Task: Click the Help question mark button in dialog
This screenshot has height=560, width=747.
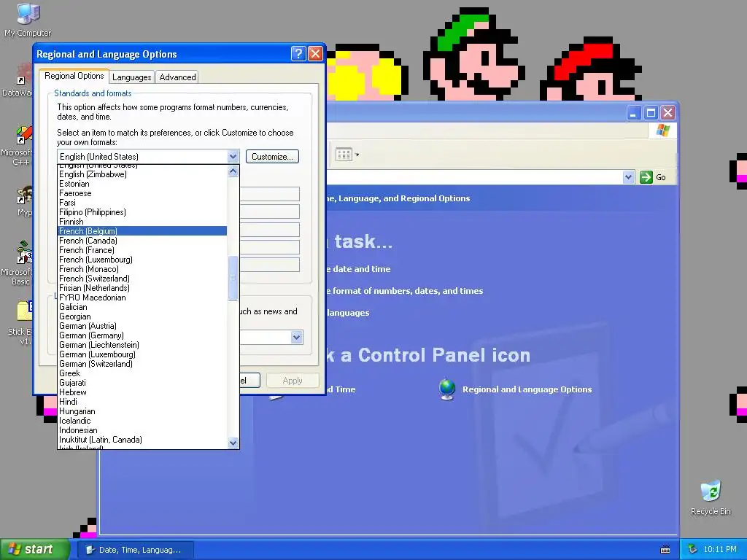Action: coord(298,54)
